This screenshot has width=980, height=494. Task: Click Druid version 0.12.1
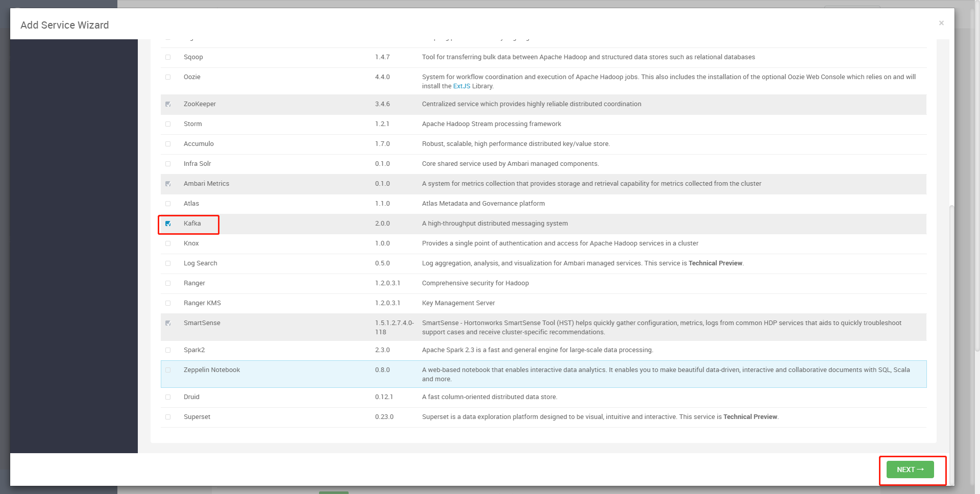click(x=384, y=397)
